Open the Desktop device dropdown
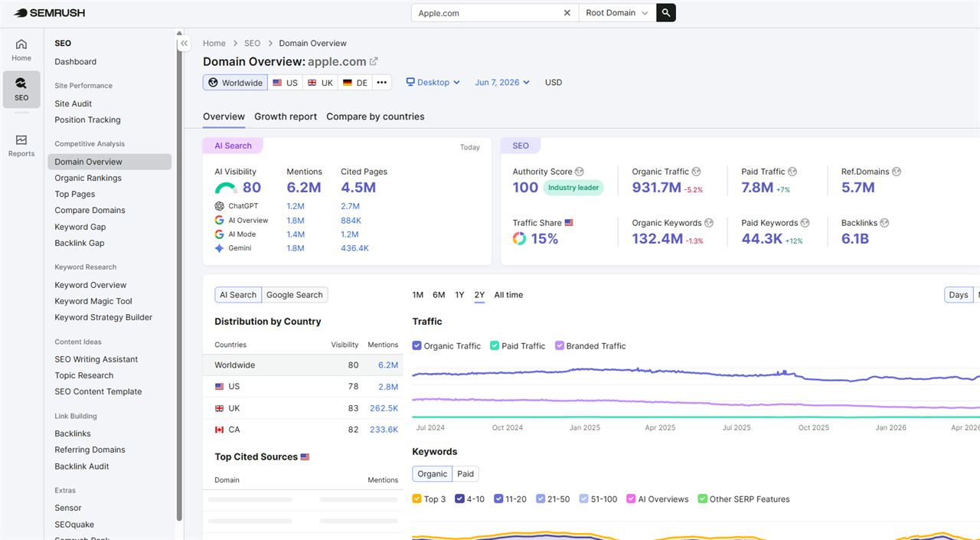980x540 pixels. pyautogui.click(x=433, y=83)
